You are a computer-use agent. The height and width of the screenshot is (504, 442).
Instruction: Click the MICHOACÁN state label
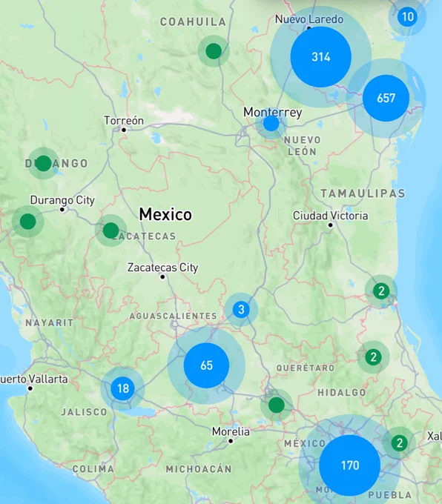click(199, 469)
